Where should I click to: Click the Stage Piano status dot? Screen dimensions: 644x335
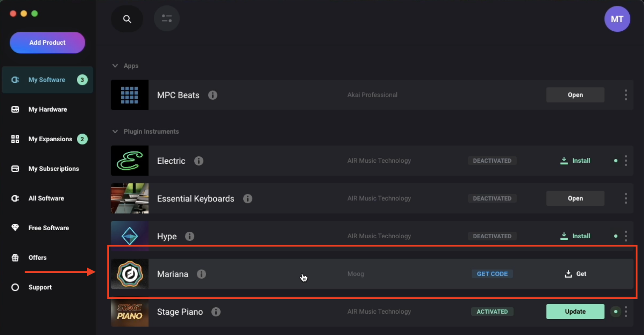tap(616, 311)
